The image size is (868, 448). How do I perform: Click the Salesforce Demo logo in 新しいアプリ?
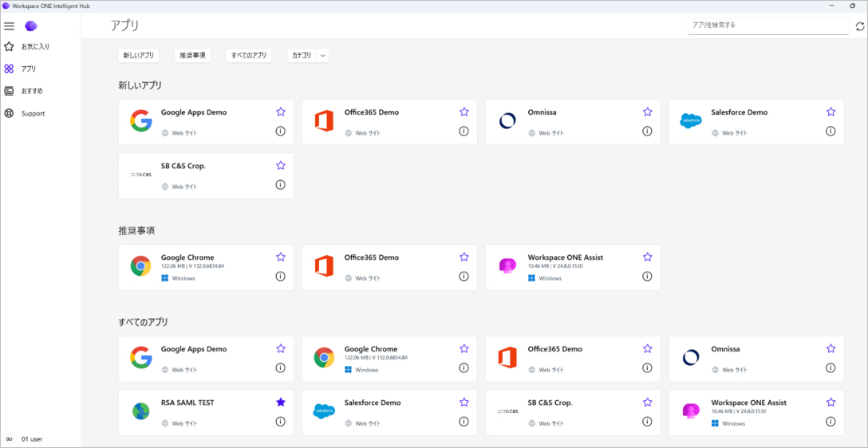[691, 120]
